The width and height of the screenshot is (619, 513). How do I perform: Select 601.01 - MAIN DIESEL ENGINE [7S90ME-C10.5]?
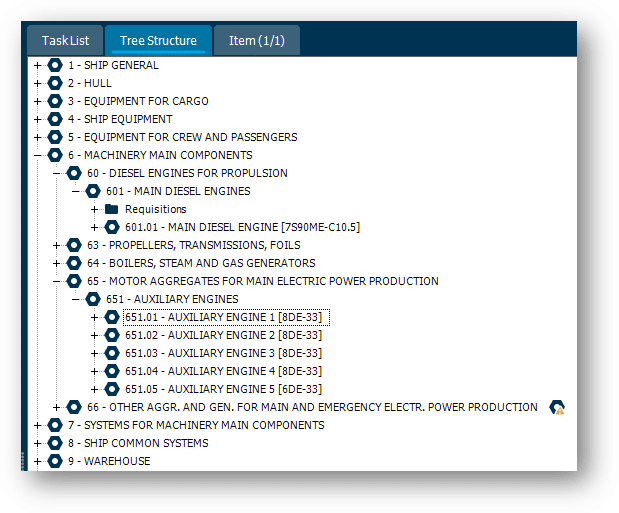242,227
